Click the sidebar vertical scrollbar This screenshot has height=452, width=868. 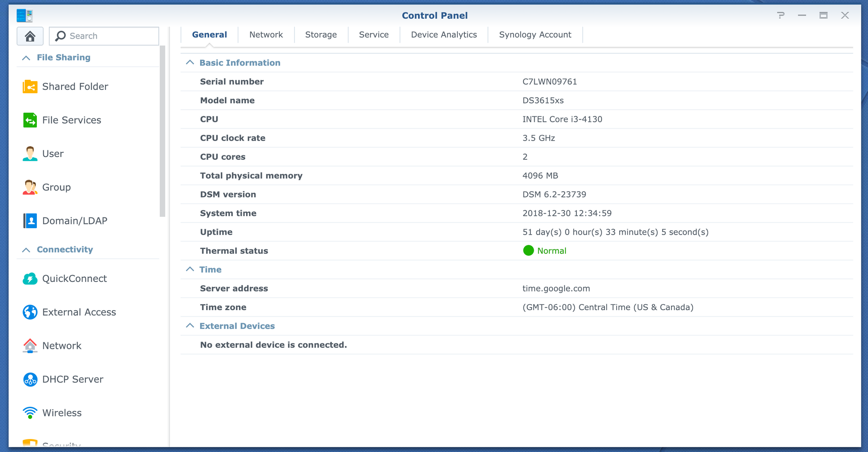click(163, 131)
